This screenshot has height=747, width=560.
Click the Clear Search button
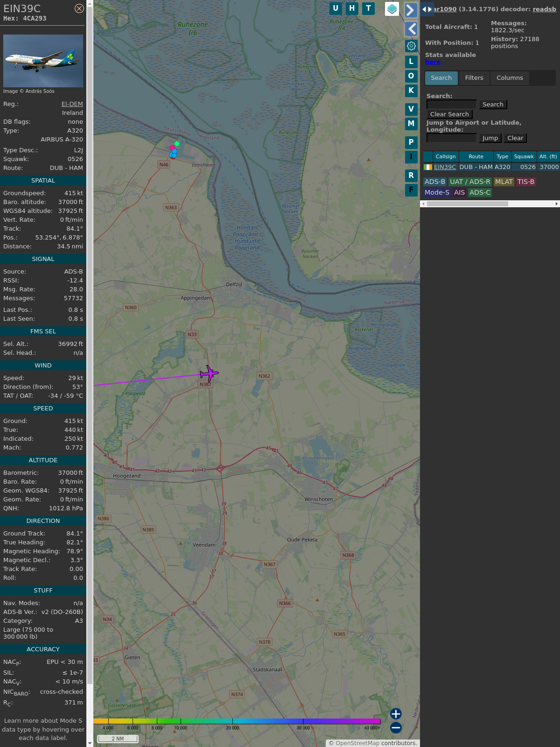coord(449,114)
